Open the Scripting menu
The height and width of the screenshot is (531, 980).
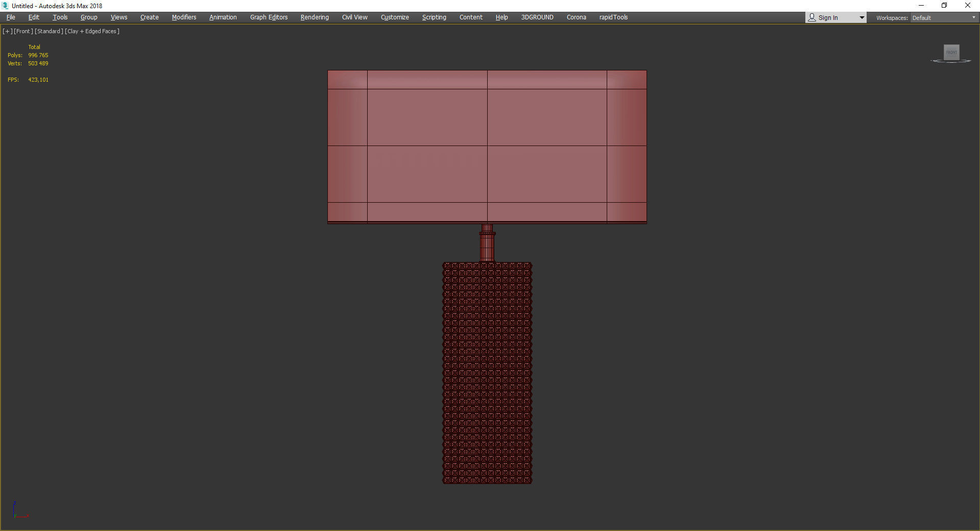point(434,17)
